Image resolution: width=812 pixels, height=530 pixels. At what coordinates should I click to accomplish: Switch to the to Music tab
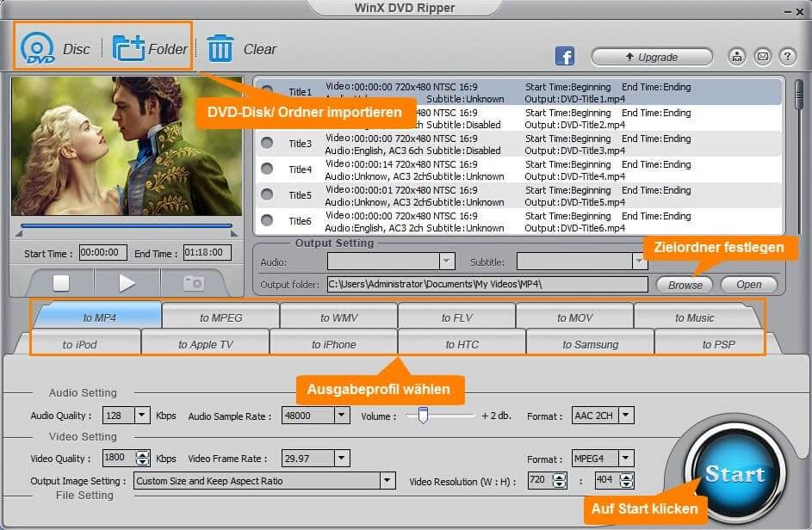click(694, 317)
